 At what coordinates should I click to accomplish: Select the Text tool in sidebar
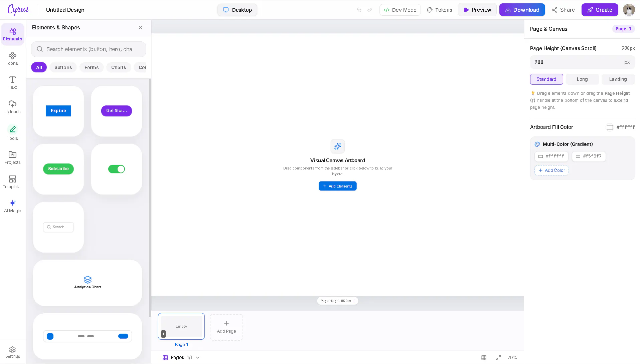[13, 83]
